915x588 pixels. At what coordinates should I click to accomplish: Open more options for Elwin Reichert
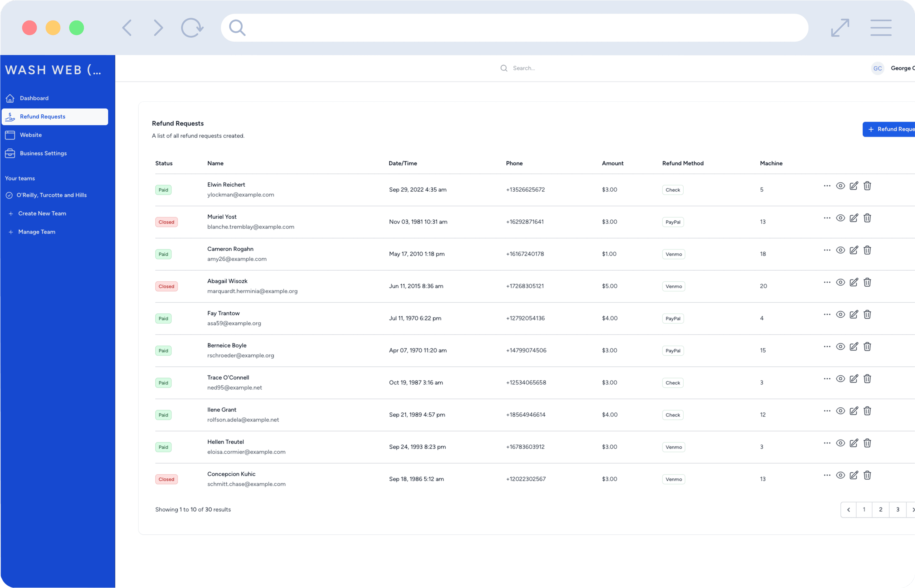pyautogui.click(x=827, y=186)
